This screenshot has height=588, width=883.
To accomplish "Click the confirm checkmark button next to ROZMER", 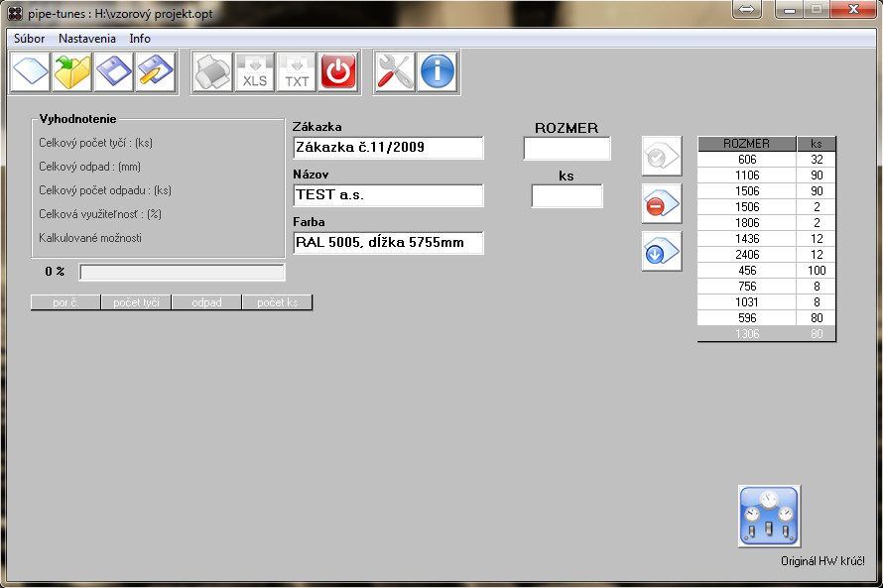I will (662, 156).
